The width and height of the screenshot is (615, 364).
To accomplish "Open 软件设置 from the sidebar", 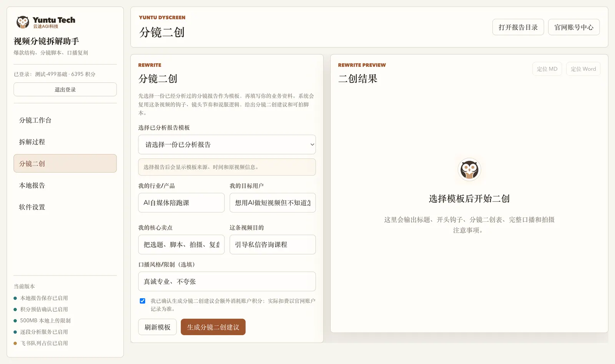I will [x=65, y=207].
